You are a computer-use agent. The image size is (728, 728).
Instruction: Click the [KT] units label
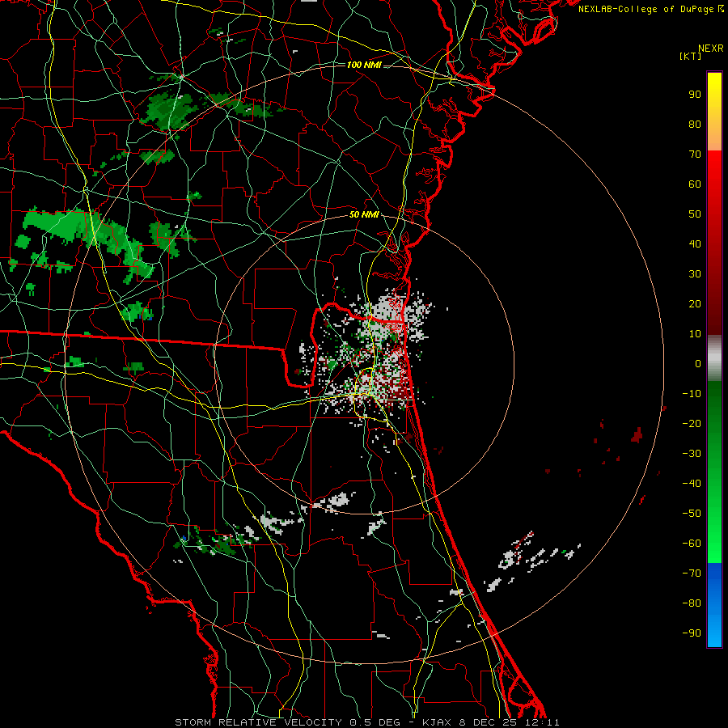(691, 56)
